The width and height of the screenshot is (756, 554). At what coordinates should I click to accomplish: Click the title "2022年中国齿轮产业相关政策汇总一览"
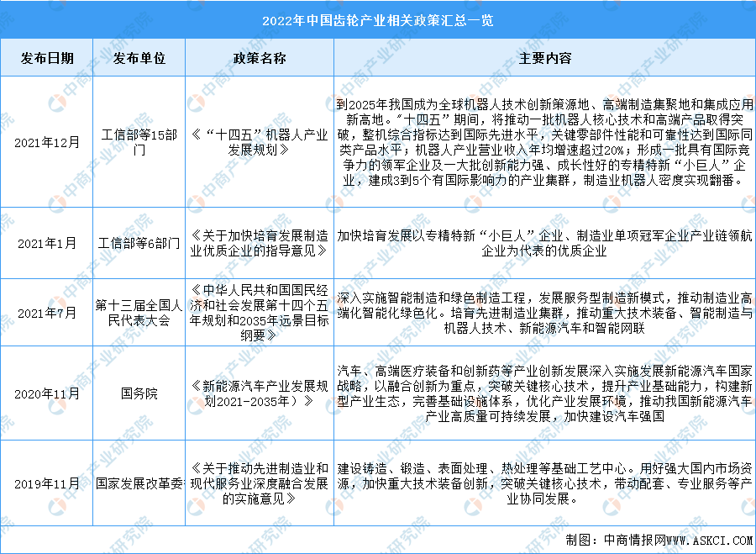tap(377, 21)
